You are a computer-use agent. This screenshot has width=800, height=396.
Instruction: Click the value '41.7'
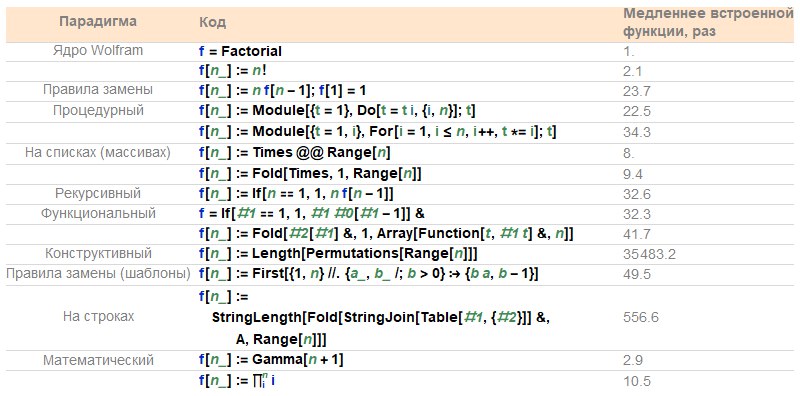click(637, 235)
